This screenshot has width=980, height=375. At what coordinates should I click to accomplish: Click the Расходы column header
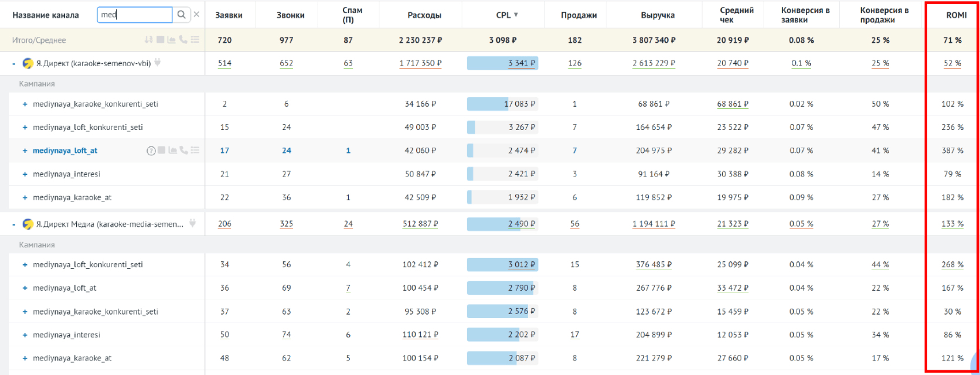pos(424,15)
